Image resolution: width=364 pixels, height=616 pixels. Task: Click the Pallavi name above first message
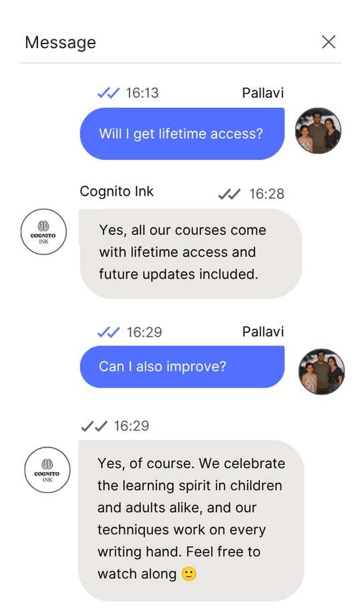pos(263,93)
